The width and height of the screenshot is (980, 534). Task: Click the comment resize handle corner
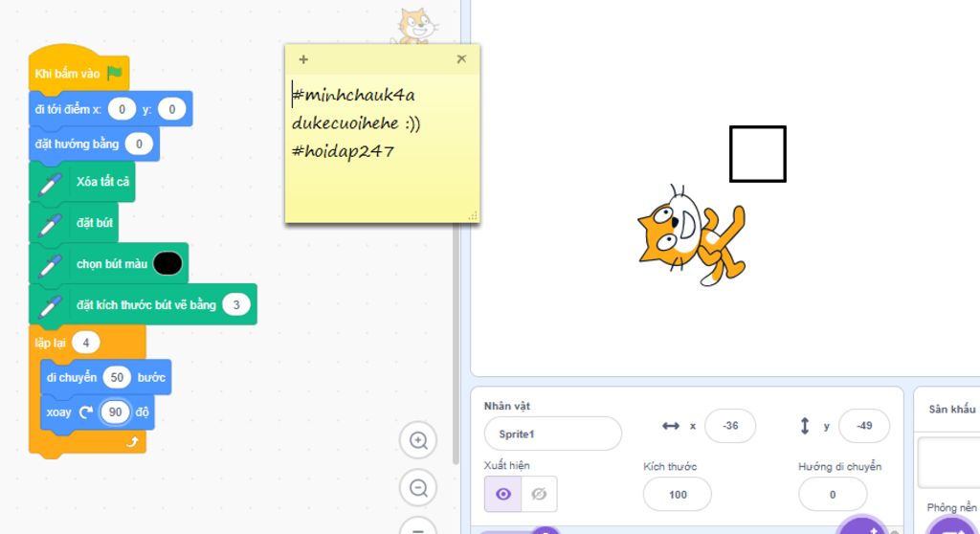(473, 215)
